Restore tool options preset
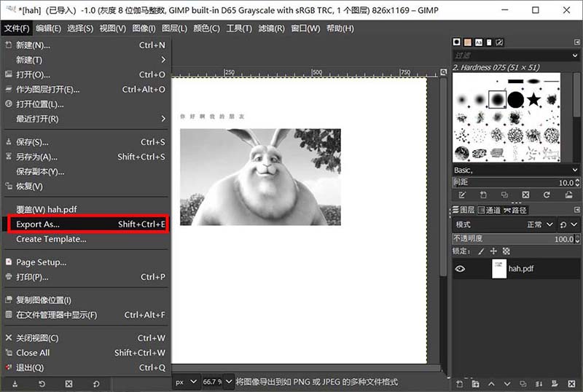Screen dimensions: 583x392 tap(42, 384)
